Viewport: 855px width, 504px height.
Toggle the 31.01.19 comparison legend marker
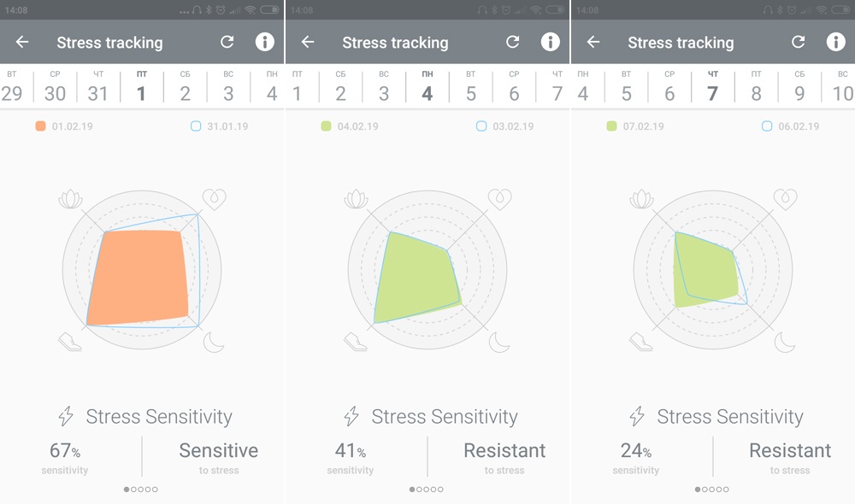coord(196,126)
